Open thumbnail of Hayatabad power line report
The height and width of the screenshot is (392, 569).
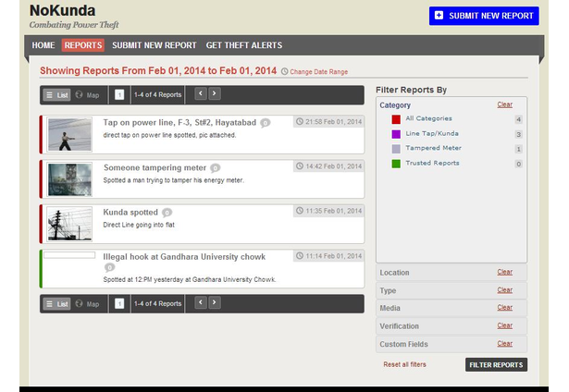69,134
